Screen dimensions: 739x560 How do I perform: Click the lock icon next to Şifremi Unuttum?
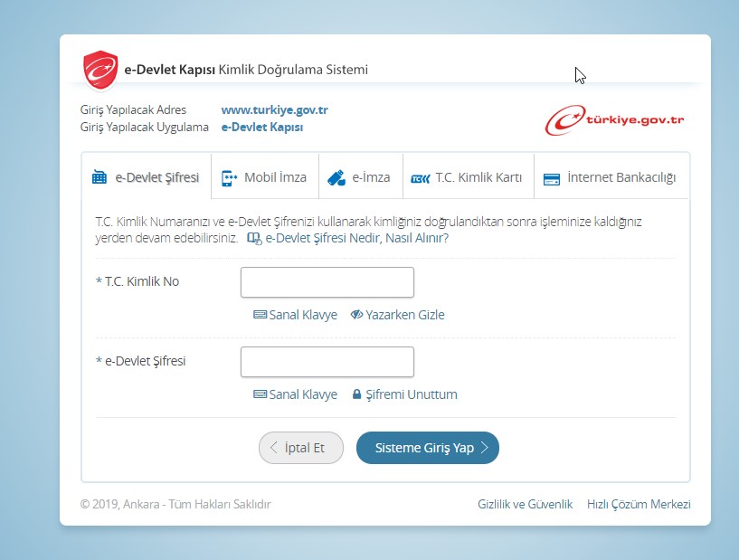pyautogui.click(x=356, y=394)
